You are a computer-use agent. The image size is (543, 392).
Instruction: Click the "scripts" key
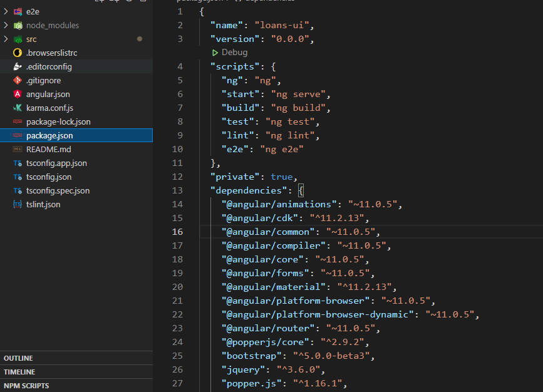pyautogui.click(x=235, y=66)
